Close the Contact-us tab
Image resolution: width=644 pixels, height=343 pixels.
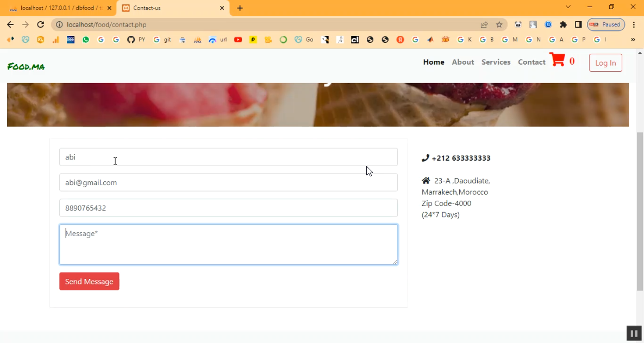(x=222, y=8)
